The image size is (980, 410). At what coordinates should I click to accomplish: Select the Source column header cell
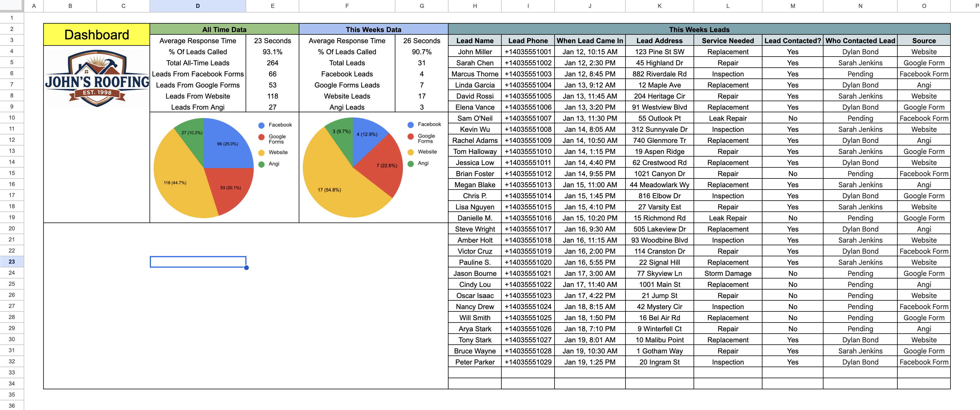[924, 41]
